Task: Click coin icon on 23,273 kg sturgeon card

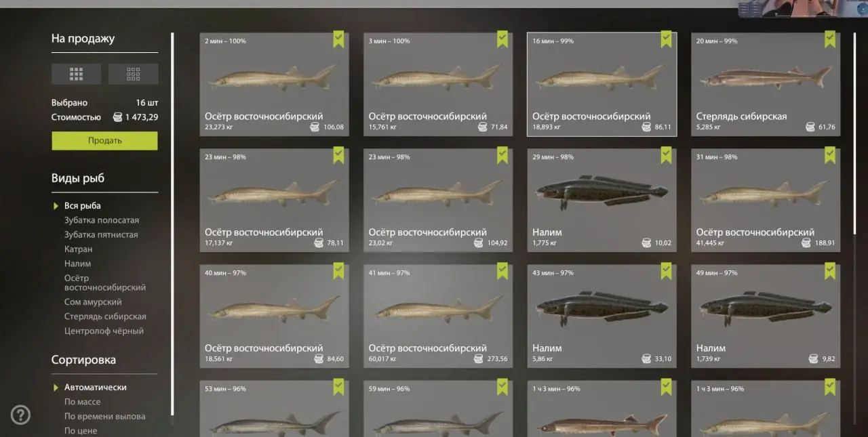Action: click(x=315, y=127)
